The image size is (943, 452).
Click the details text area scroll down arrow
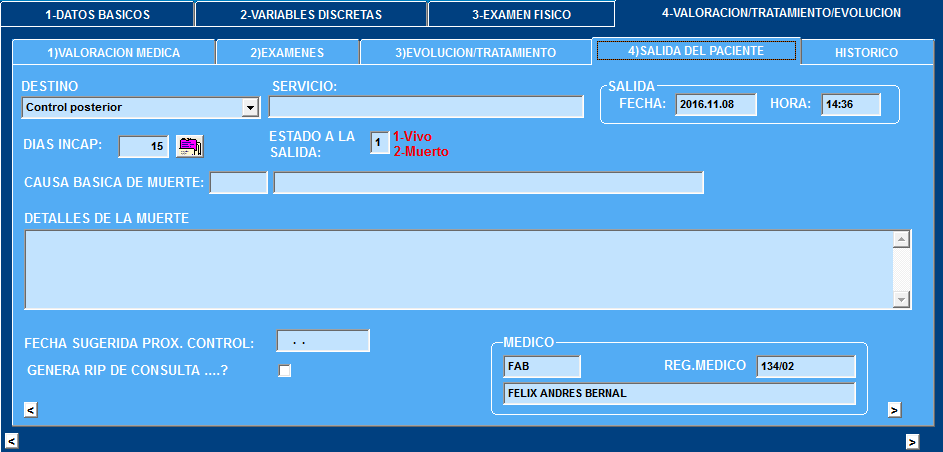coord(901,299)
